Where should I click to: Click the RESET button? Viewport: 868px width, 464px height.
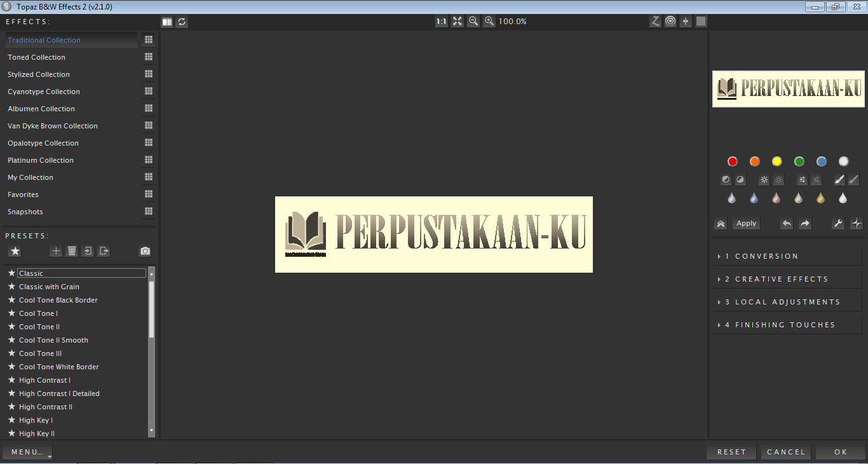[x=731, y=452]
